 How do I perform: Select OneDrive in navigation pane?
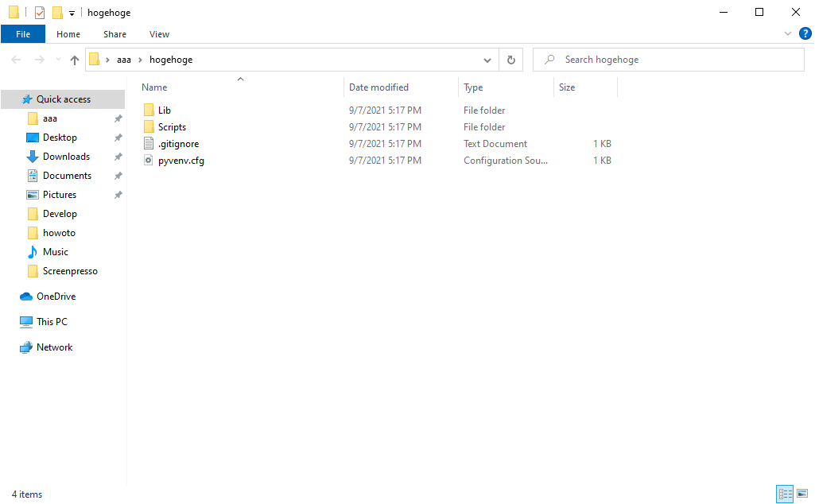pyautogui.click(x=56, y=297)
